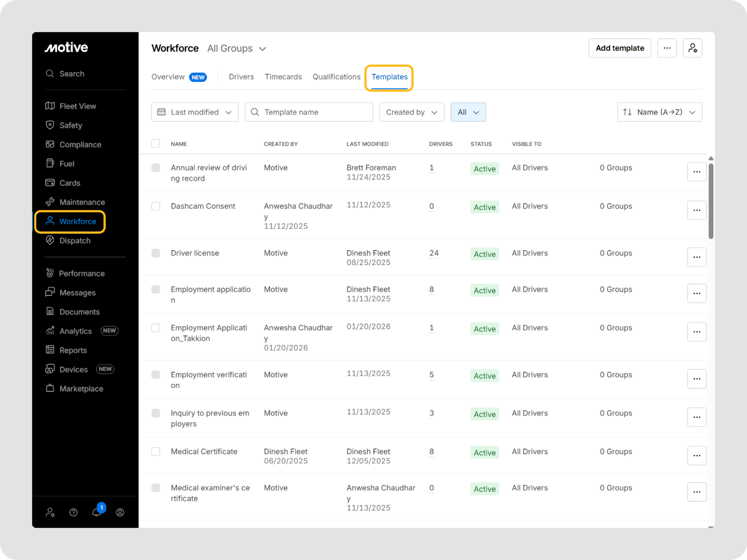Open notifications bell in sidebar footer
Image resolution: width=747 pixels, height=560 pixels.
[x=97, y=512]
